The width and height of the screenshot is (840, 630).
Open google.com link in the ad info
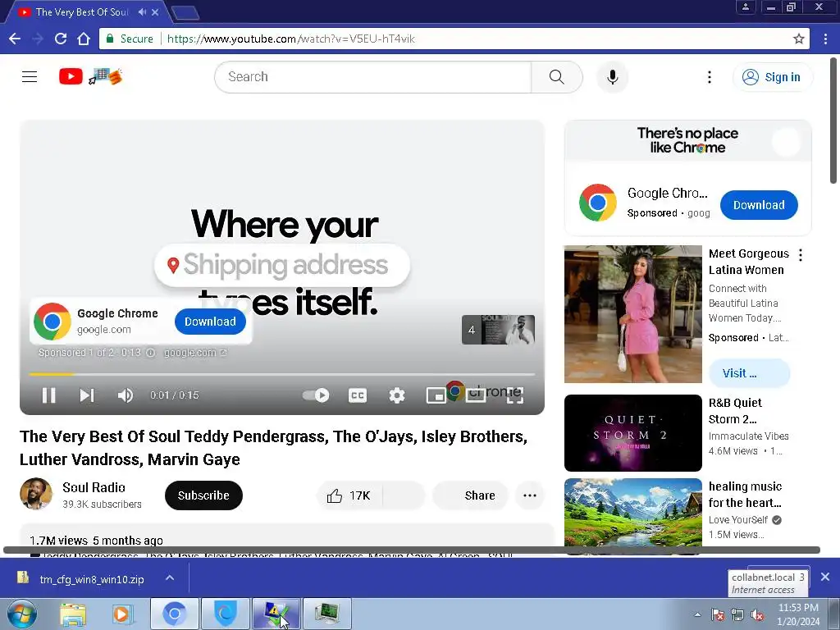coord(195,353)
